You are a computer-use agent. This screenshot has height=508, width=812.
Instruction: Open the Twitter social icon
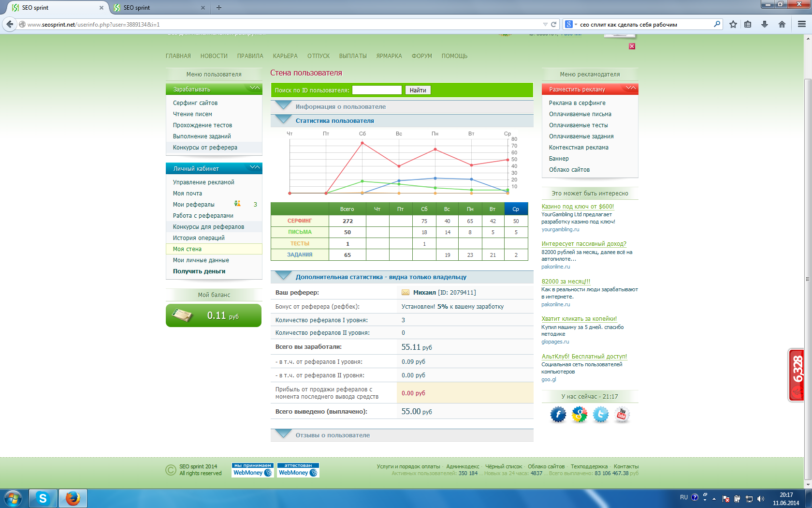click(x=600, y=415)
